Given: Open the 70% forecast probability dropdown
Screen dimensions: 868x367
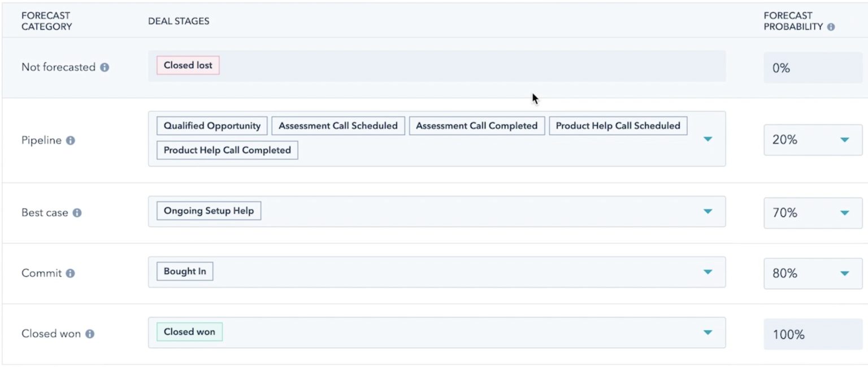Looking at the screenshot, I should click(845, 213).
